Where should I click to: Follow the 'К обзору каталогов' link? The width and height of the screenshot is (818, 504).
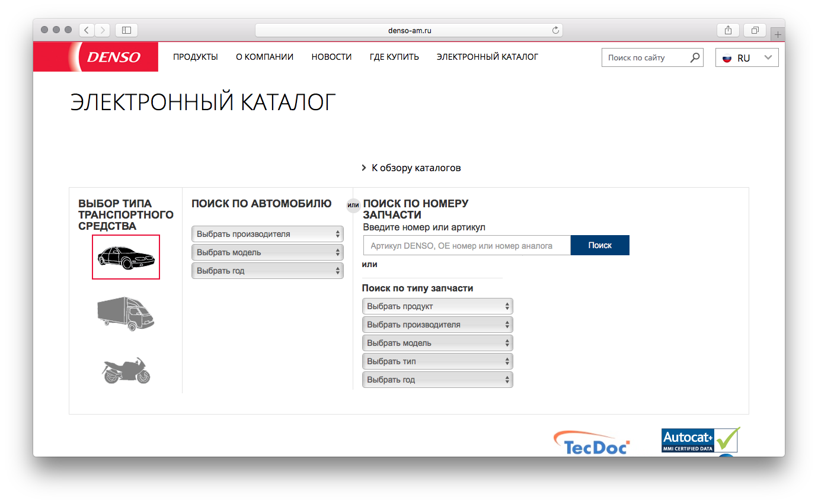click(416, 168)
